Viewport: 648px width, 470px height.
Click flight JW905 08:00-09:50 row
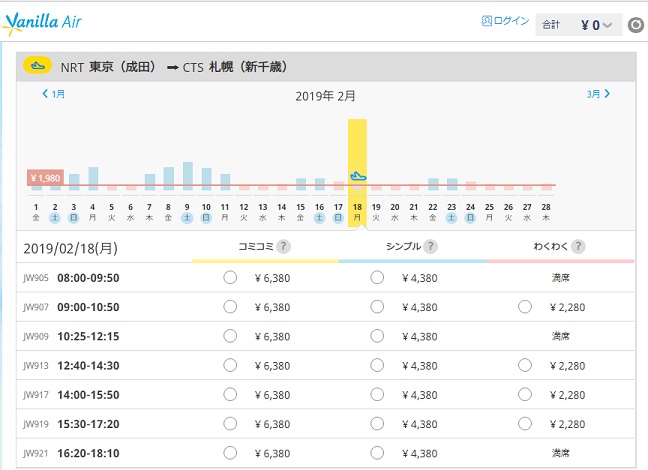pyautogui.click(x=326, y=277)
